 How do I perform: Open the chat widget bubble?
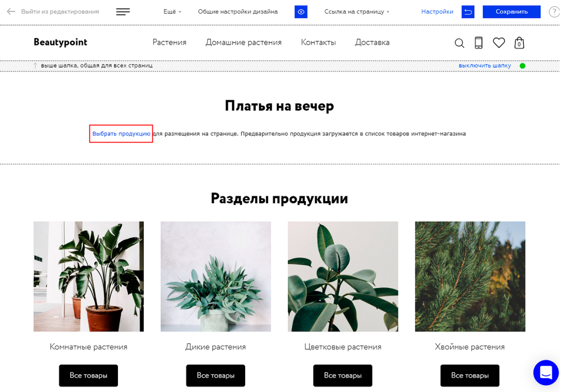[x=546, y=372]
